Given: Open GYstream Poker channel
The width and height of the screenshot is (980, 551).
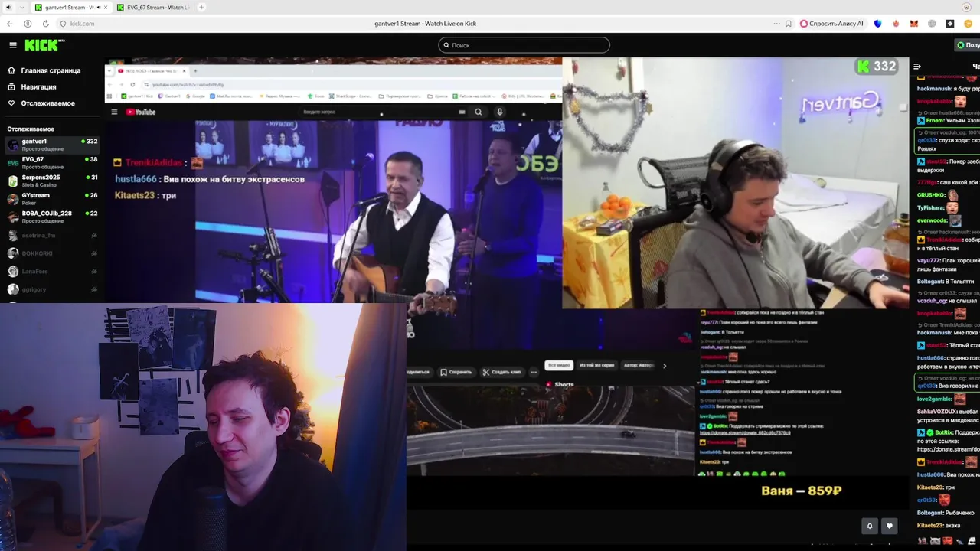Looking at the screenshot, I should click(x=52, y=198).
